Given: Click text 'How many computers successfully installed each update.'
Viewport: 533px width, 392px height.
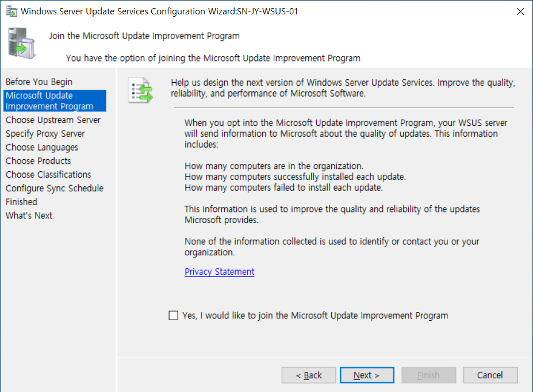Looking at the screenshot, I should pos(296,176).
